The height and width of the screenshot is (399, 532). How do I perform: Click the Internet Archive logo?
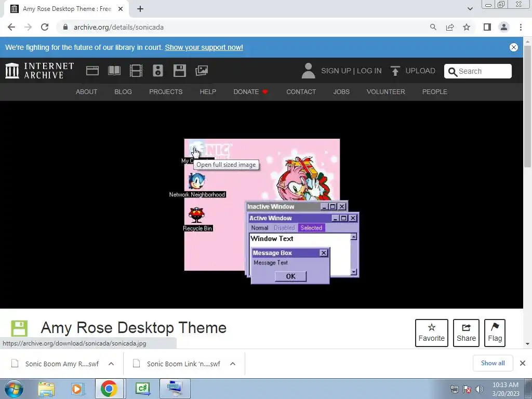coord(39,71)
